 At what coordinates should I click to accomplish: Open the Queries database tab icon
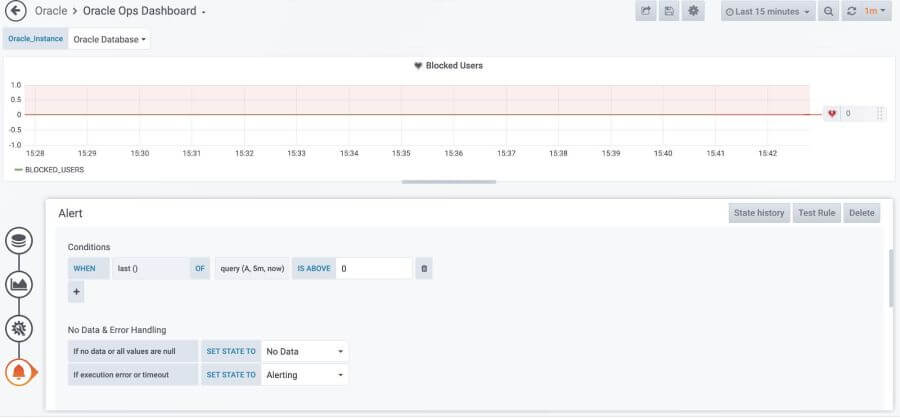19,241
